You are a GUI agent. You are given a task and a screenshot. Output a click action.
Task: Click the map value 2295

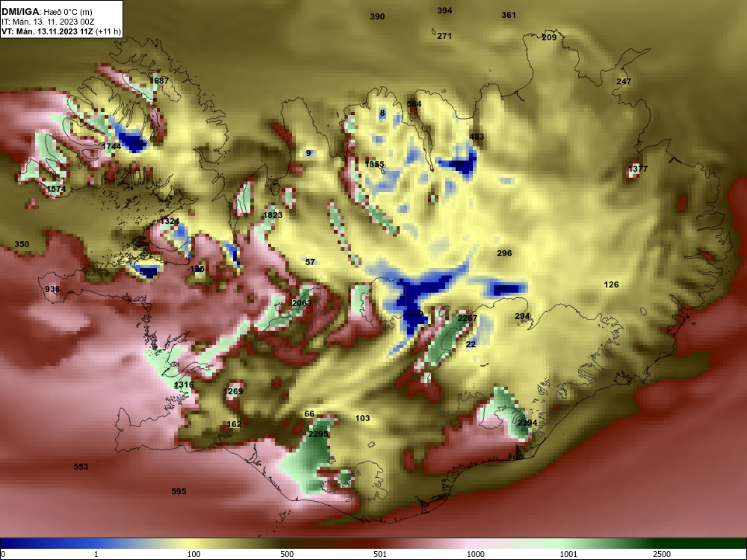click(x=318, y=434)
